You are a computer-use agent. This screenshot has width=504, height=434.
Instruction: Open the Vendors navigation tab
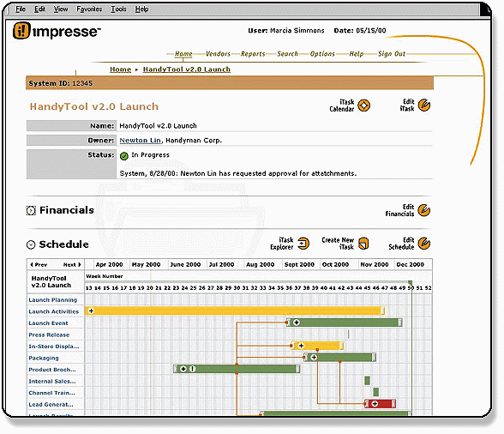pyautogui.click(x=218, y=54)
